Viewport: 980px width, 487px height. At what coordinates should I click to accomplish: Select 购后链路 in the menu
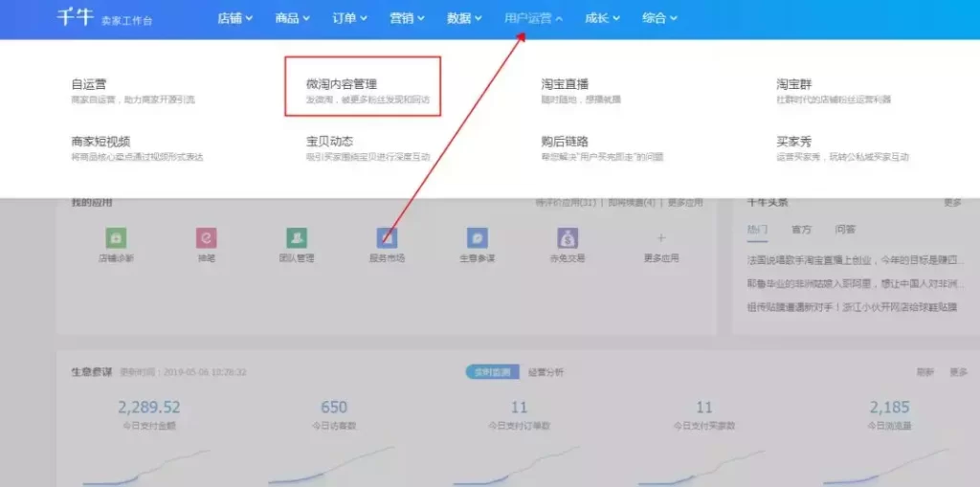click(x=565, y=142)
